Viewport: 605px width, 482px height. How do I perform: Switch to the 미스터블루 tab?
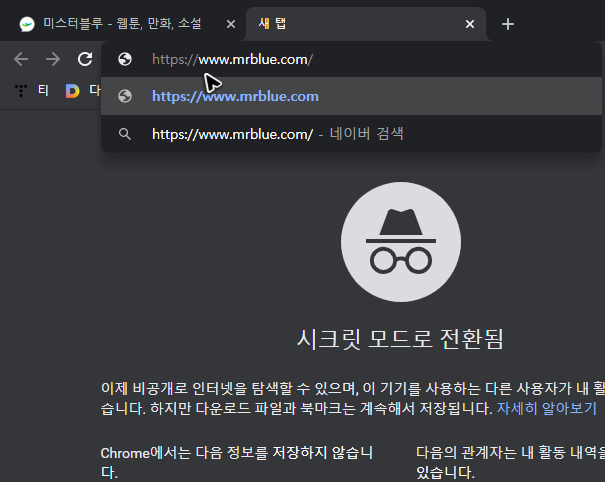123,24
